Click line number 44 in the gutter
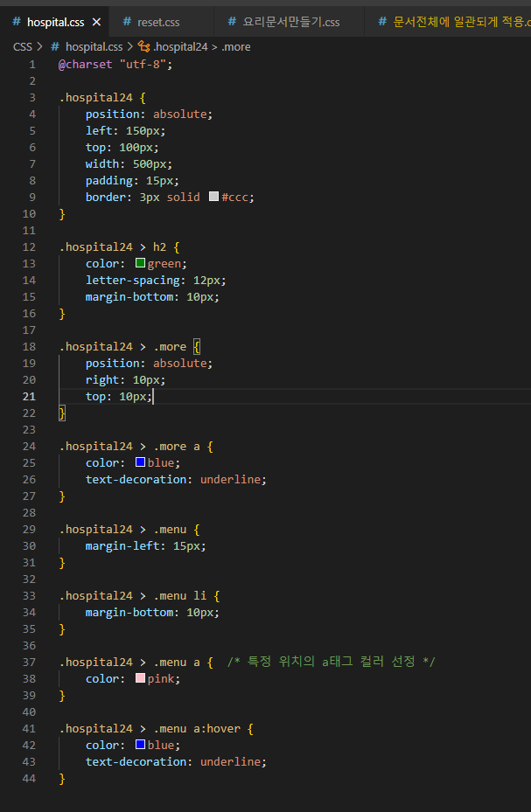This screenshot has height=812, width=531. [x=30, y=778]
